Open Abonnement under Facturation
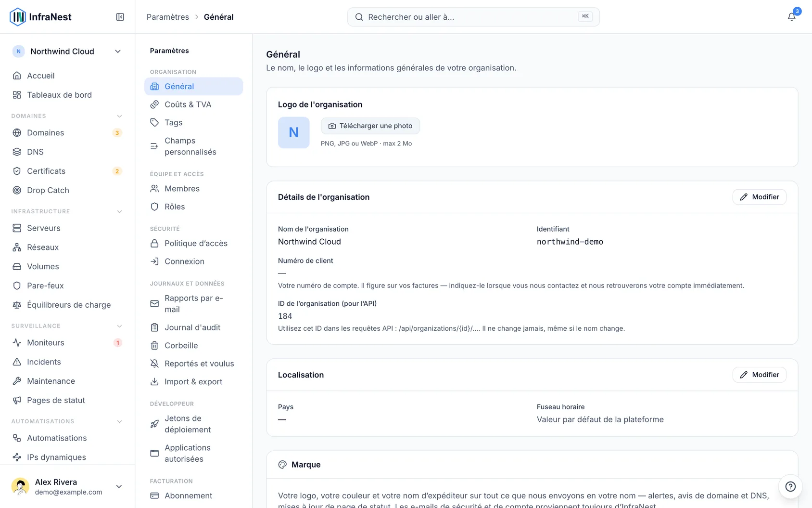Screen dimensions: 812x508 pyautogui.click(x=193, y=495)
